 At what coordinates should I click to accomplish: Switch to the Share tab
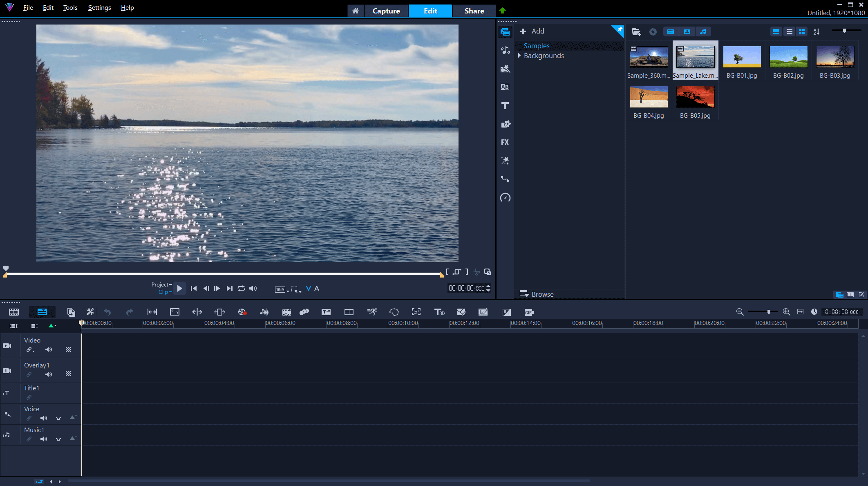pos(474,11)
